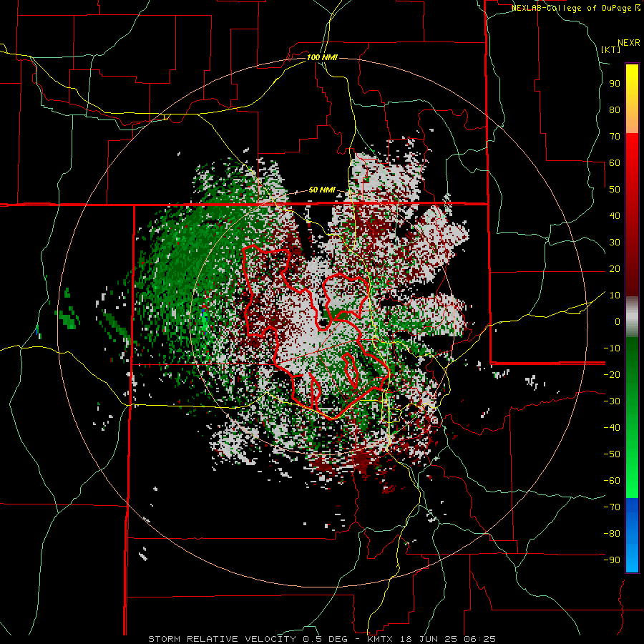Select the 60 value on velocity scale
644x644 pixels.
coord(615,162)
